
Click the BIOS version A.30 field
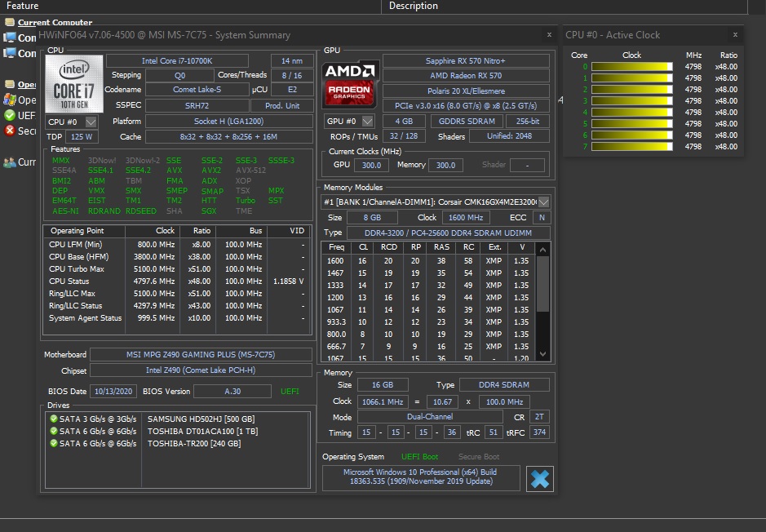(x=232, y=392)
